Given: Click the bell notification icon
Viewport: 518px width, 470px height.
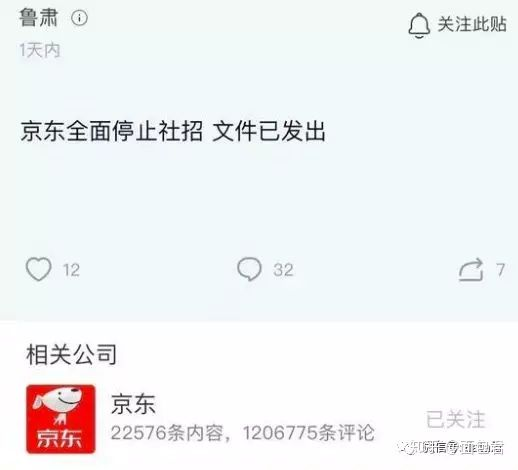Looking at the screenshot, I should [419, 25].
